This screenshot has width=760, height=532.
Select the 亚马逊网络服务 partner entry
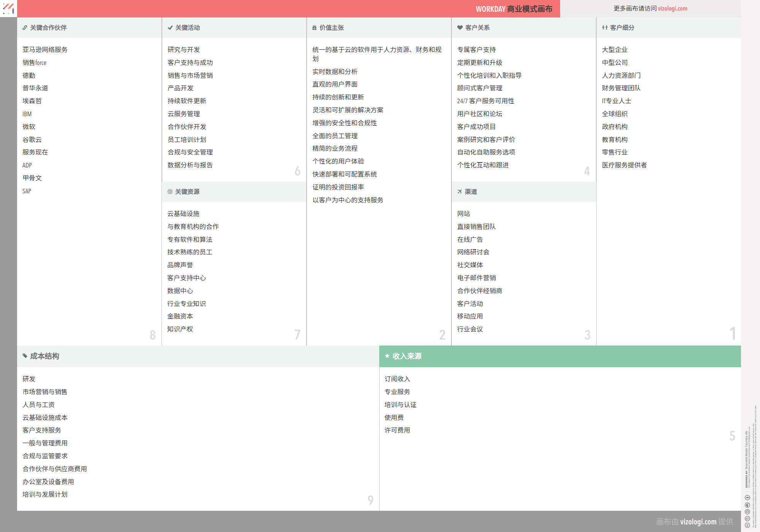tap(45, 50)
